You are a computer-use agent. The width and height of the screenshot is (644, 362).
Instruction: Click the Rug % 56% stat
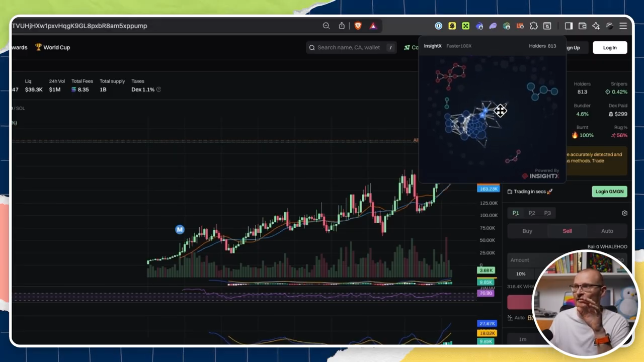tap(619, 131)
